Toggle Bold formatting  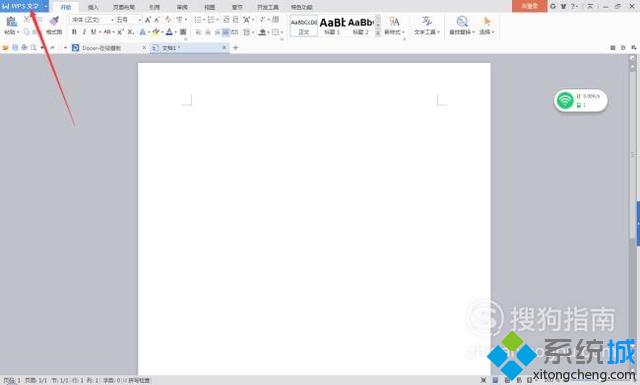74,32
